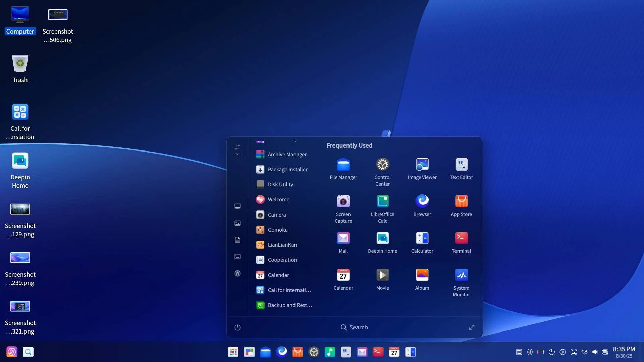Launch Deepin Home from launcher grid
Viewport: 644px width, 362px height.
coord(382,243)
